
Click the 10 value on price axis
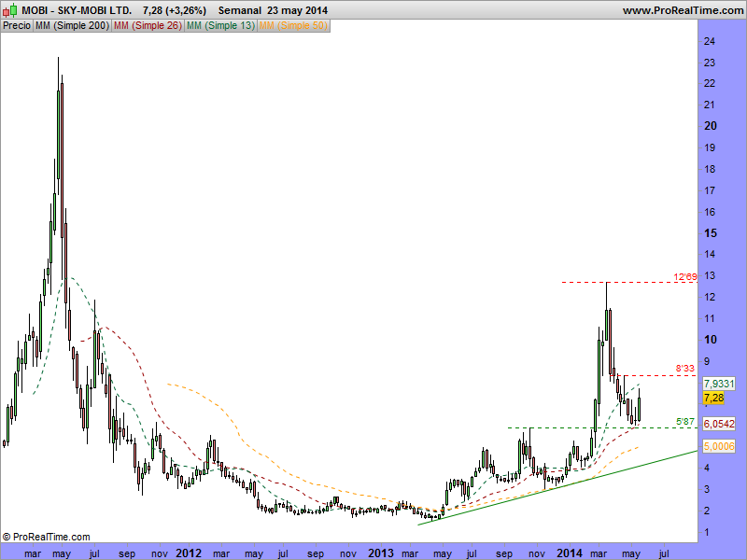[x=711, y=340]
